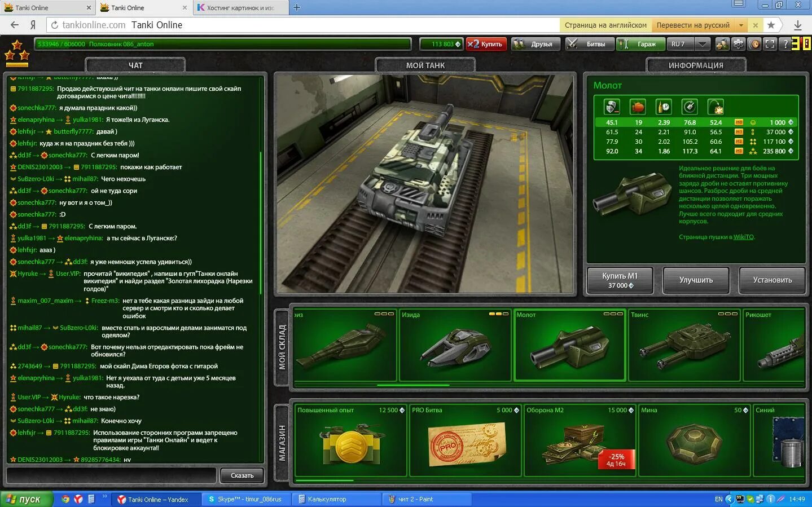Click Купить М1 for 37 000
The image size is (812, 507).
click(620, 280)
